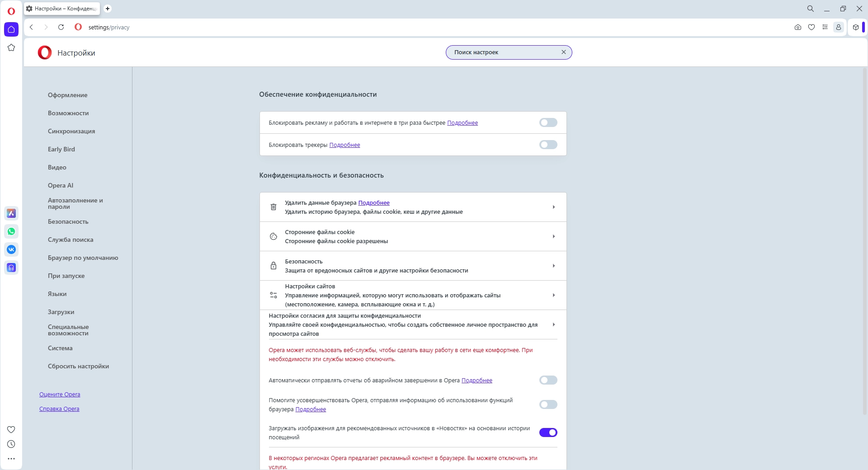Select Загрузки in the settings menu
868x470 pixels.
61,312
